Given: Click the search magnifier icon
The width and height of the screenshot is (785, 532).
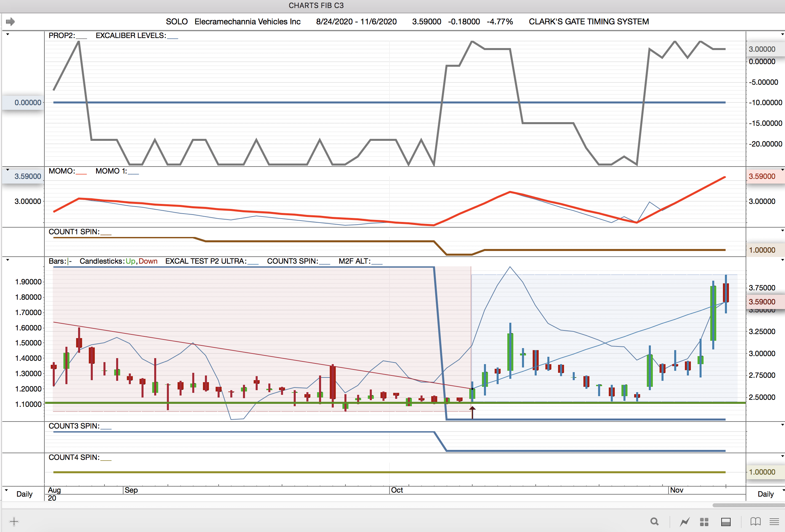Looking at the screenshot, I should [654, 522].
